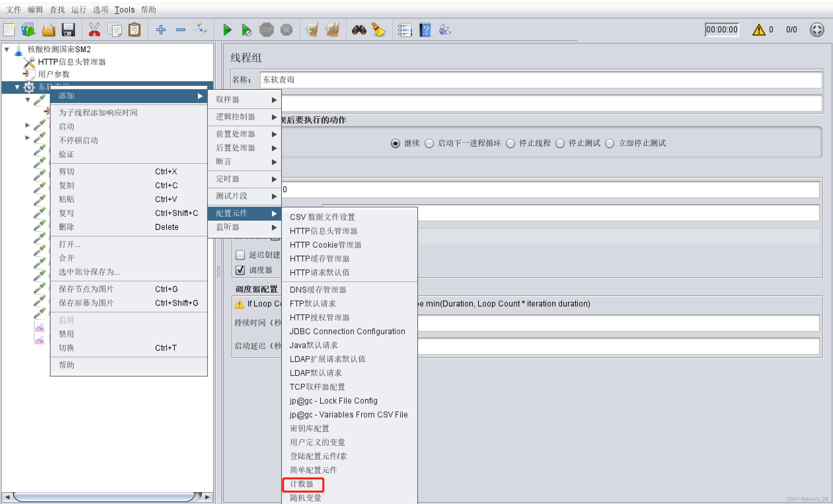
Task: Click the Collapse all minus icon
Action: tap(181, 30)
